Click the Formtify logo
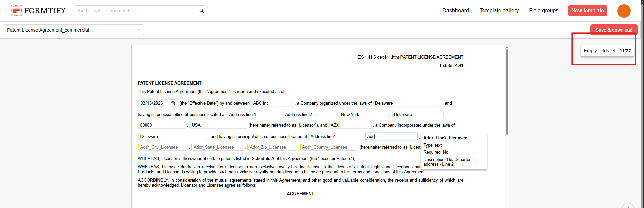This screenshot has height=208, width=644. (x=38, y=11)
